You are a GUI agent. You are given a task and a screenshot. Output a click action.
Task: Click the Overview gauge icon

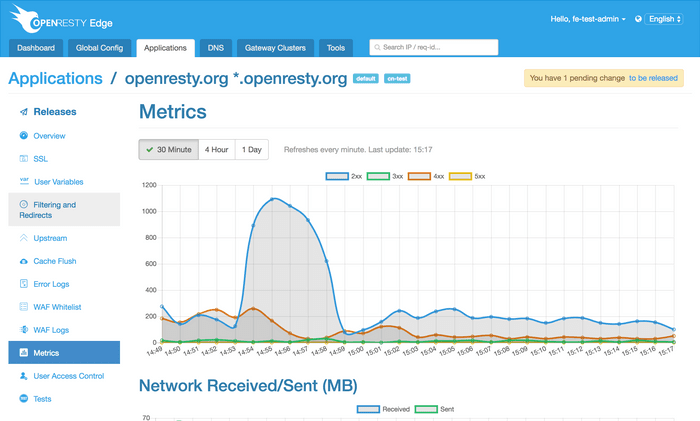click(x=24, y=135)
